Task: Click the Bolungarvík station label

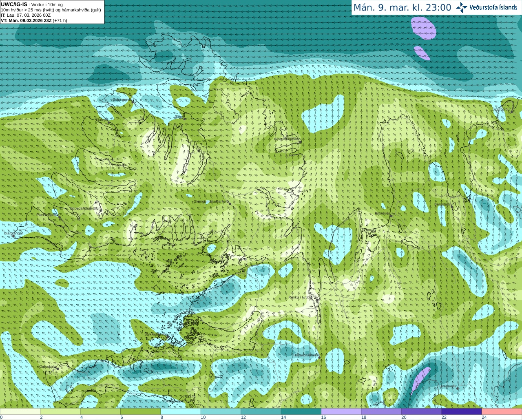Action: click(x=122, y=99)
